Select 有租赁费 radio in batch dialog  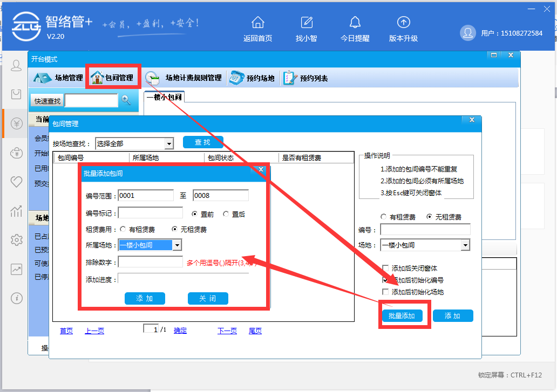click(x=123, y=229)
